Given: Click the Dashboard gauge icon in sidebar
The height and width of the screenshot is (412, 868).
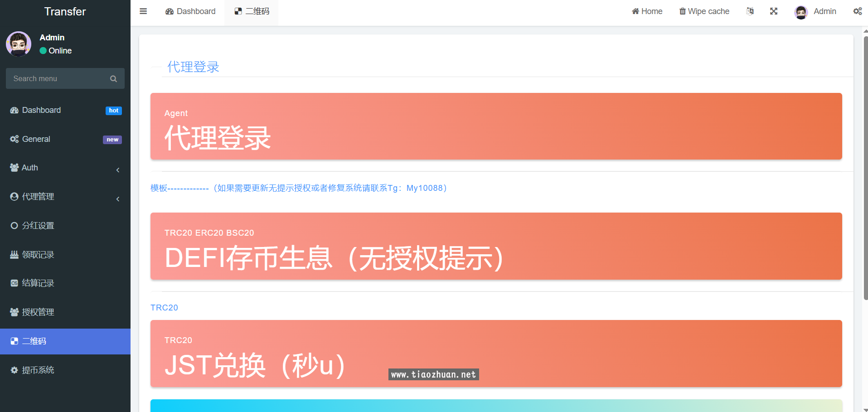Looking at the screenshot, I should pyautogui.click(x=15, y=110).
